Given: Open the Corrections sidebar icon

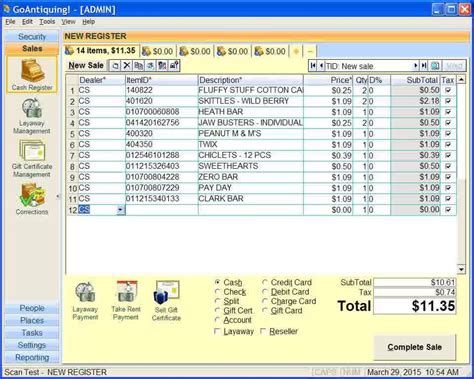Looking at the screenshot, I should [32, 199].
